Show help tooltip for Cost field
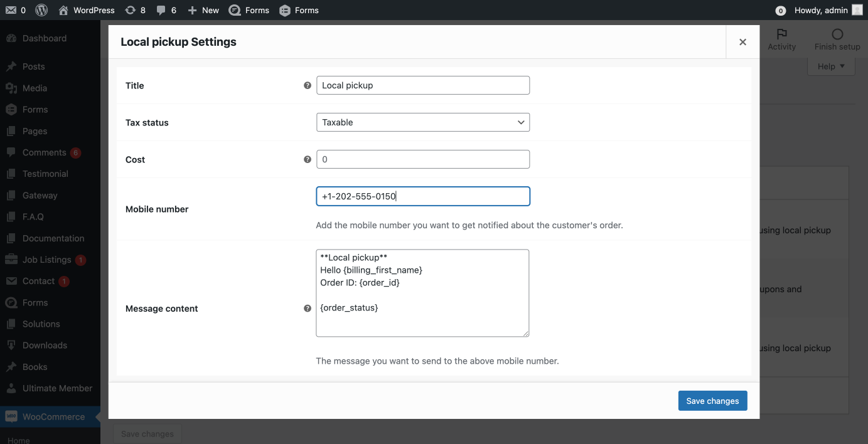This screenshot has width=868, height=444. pos(308,159)
